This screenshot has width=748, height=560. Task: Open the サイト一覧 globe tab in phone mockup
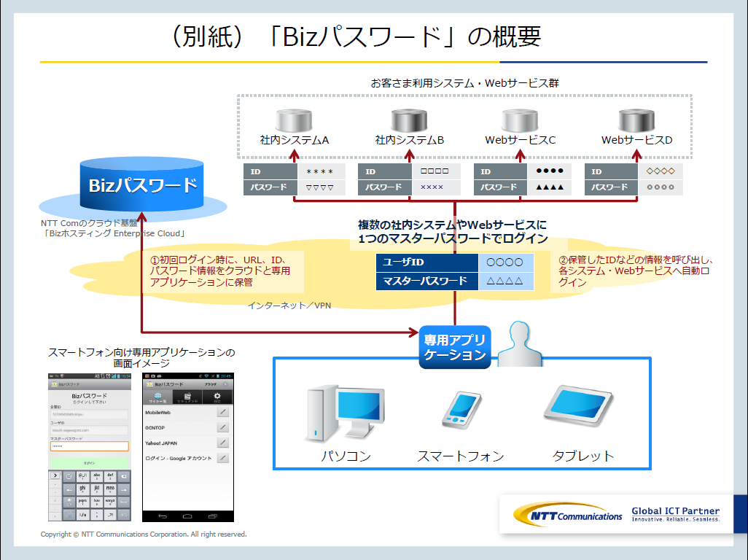click(x=158, y=397)
